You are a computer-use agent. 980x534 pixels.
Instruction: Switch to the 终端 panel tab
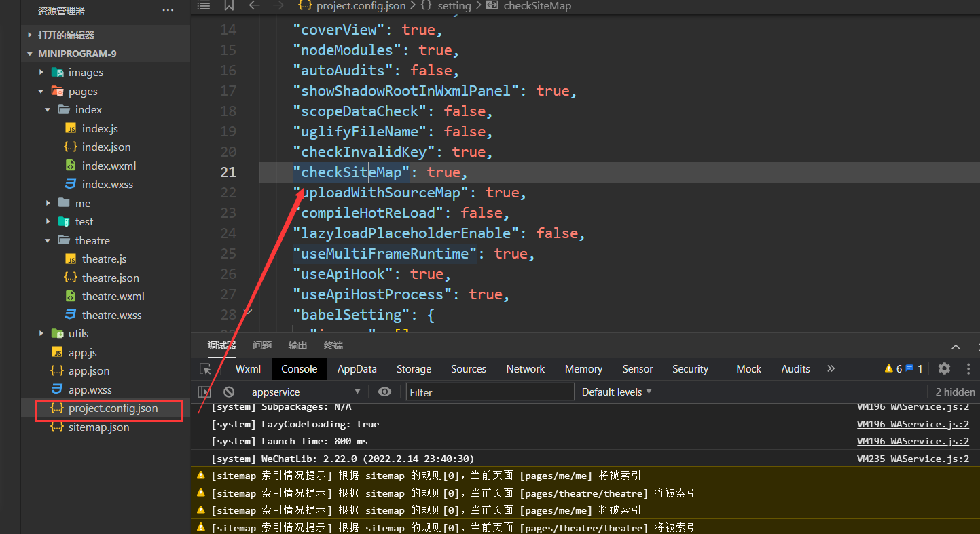[x=333, y=345]
